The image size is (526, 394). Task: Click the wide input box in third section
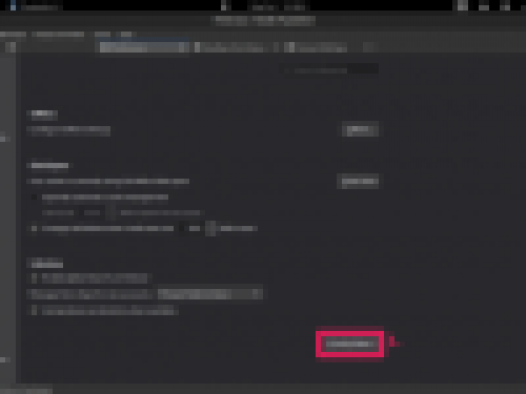(x=210, y=294)
